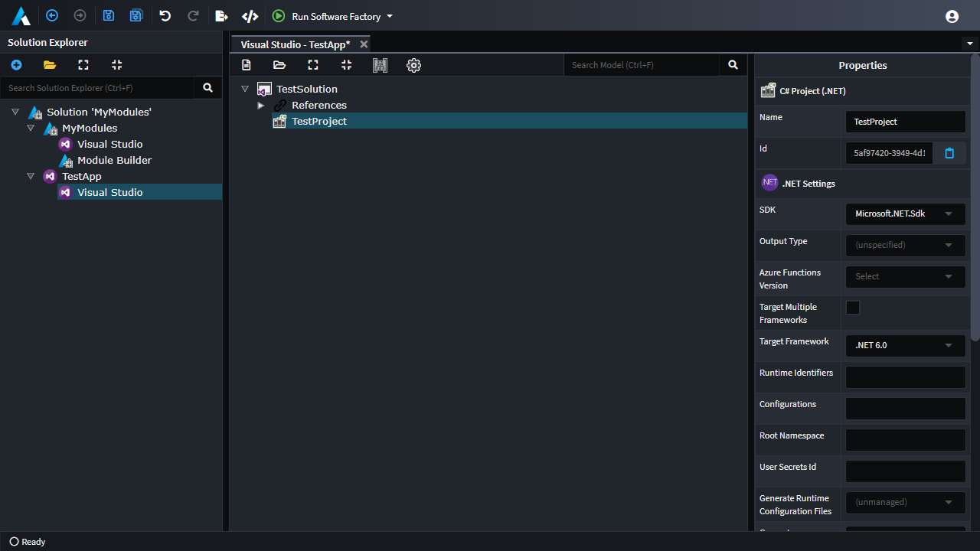The width and height of the screenshot is (980, 551).
Task: Open the Run Software Factory dropdown arrow
Action: coord(390,16)
